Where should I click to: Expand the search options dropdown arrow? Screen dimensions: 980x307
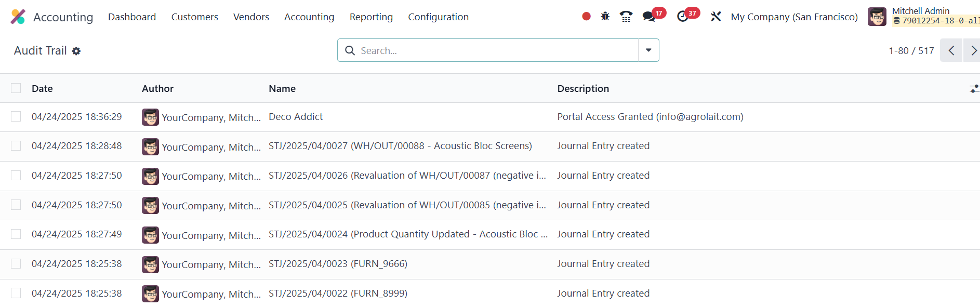[648, 50]
